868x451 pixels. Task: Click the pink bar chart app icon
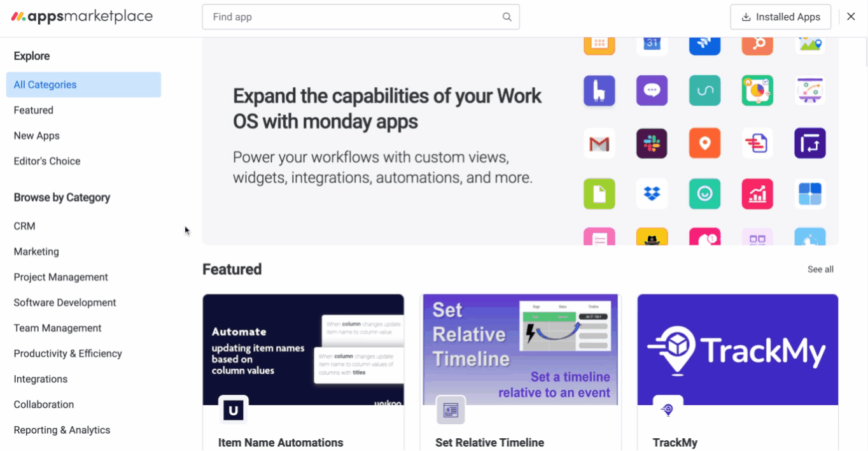(757, 194)
